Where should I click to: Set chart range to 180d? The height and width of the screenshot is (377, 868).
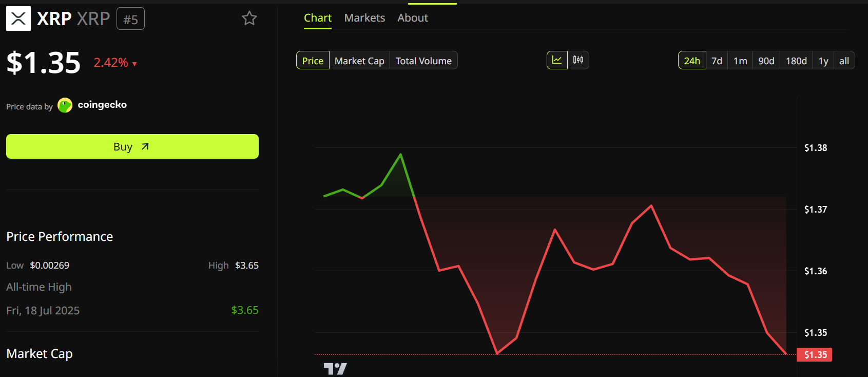click(796, 61)
